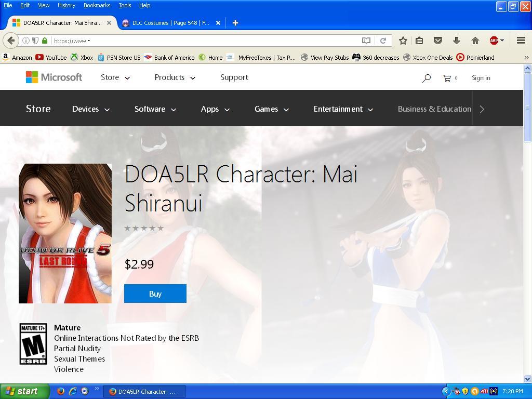Open the Firefox hamburger menu
Screen dimensions: 532x399
(x=521, y=41)
